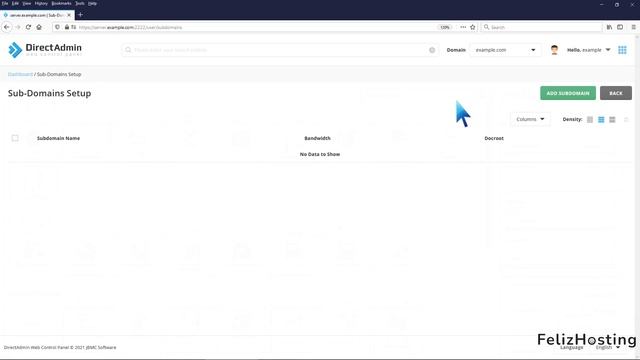Clear the DirectAdmin search with the round icon
Image resolution: width=640 pixels, height=360 pixels.
point(432,50)
